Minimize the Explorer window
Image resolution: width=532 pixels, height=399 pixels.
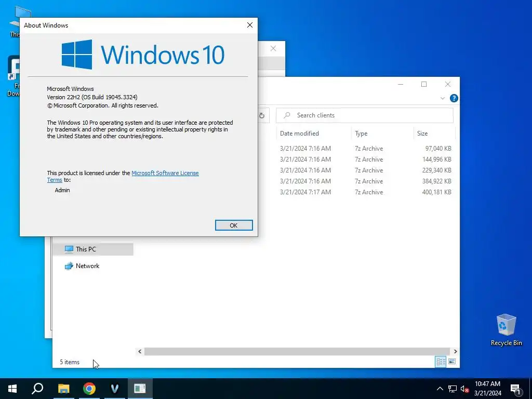pos(401,84)
